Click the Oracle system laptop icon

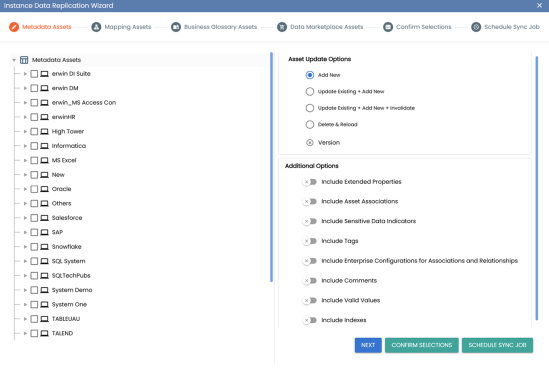pyautogui.click(x=44, y=189)
